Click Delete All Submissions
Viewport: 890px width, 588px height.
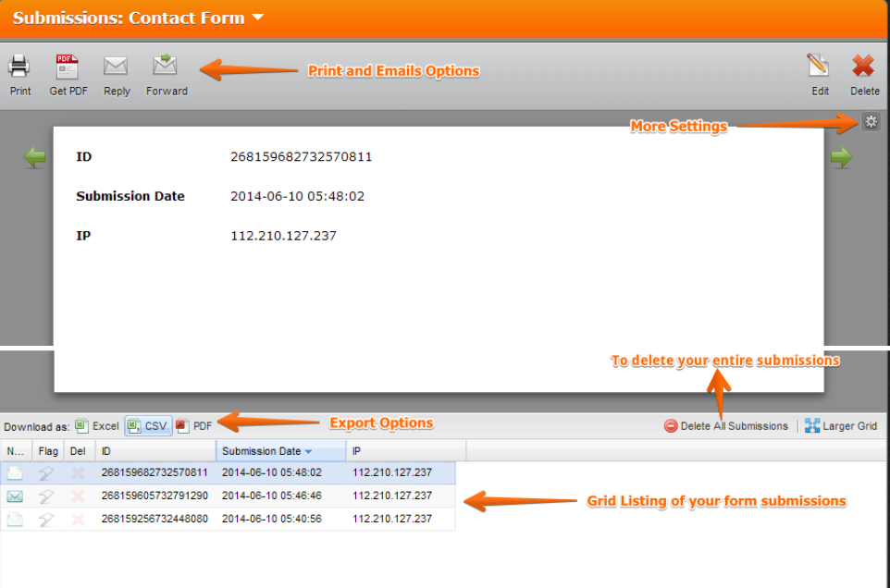tap(726, 426)
